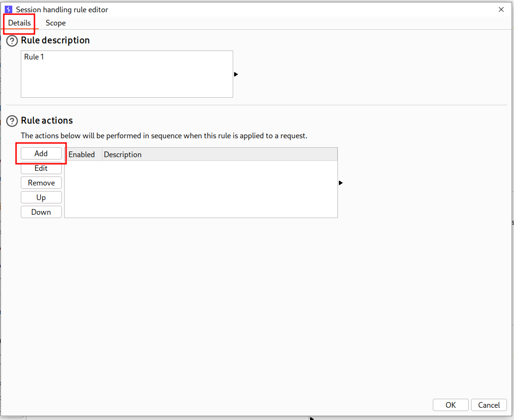
Task: Confirm the rule with the OK button
Action: pos(450,405)
